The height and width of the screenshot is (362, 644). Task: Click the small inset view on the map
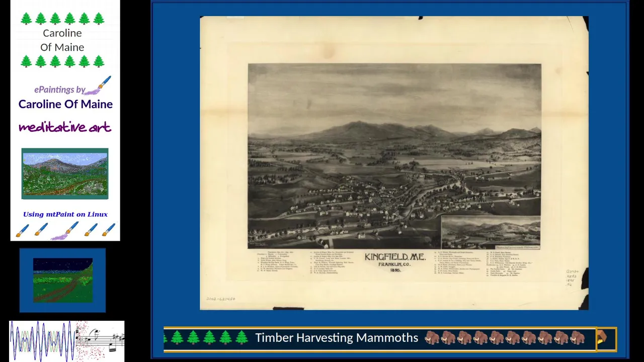coord(491,233)
